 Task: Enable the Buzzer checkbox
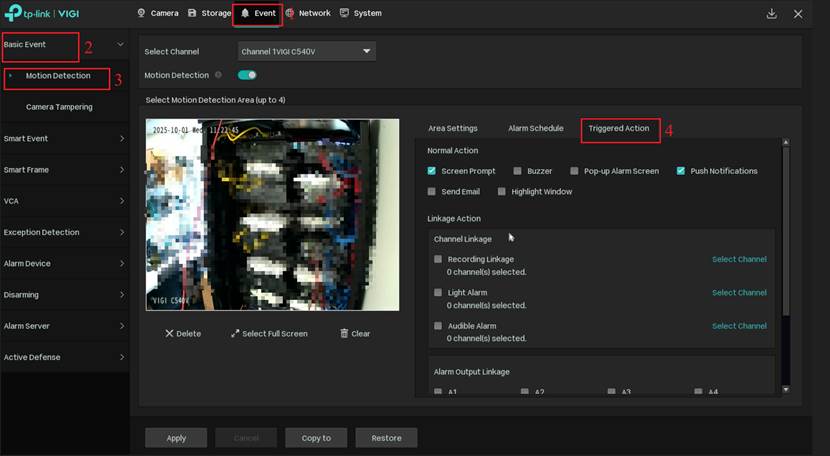(518, 171)
